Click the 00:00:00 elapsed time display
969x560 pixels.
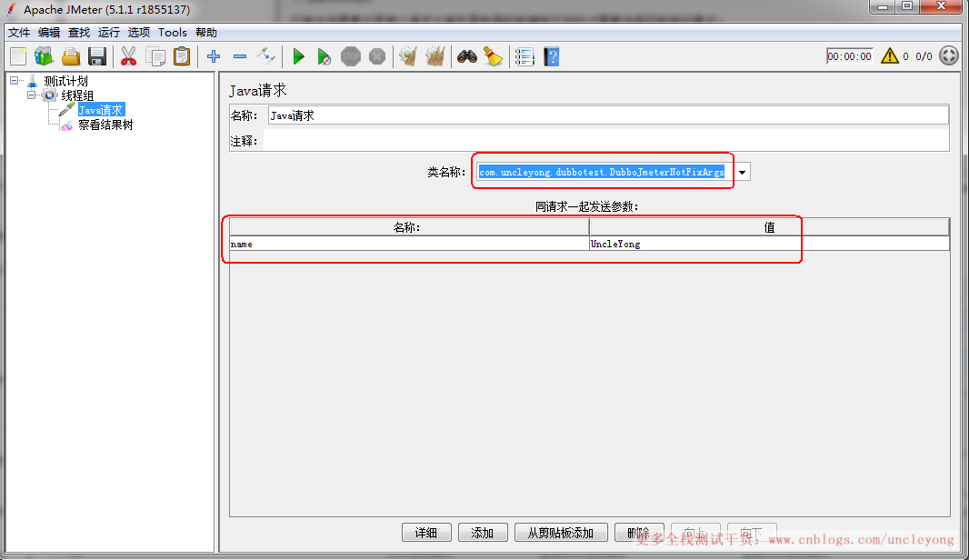point(850,56)
